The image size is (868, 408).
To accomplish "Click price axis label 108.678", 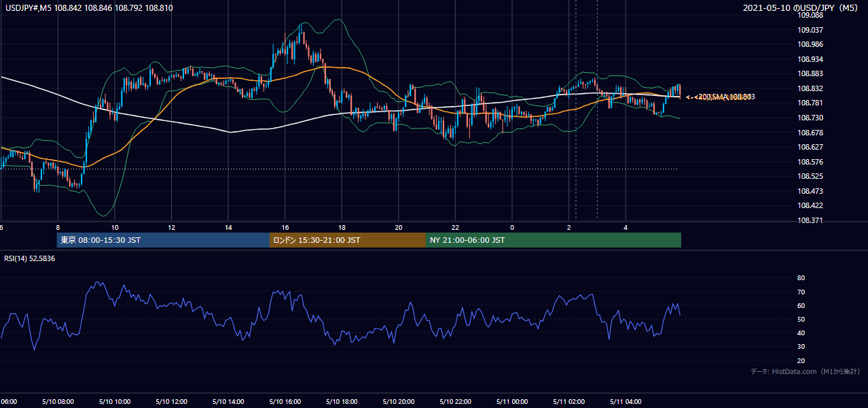I will click(811, 132).
